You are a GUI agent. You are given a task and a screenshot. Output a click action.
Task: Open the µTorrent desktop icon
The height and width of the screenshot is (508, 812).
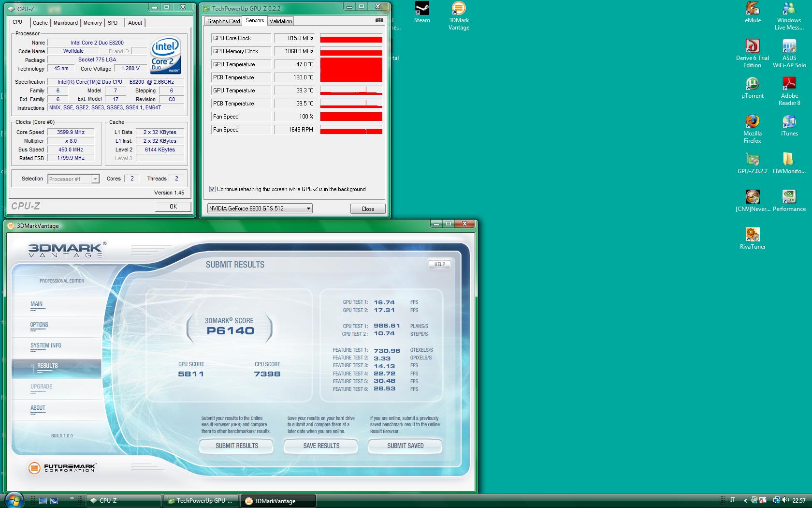(x=753, y=88)
